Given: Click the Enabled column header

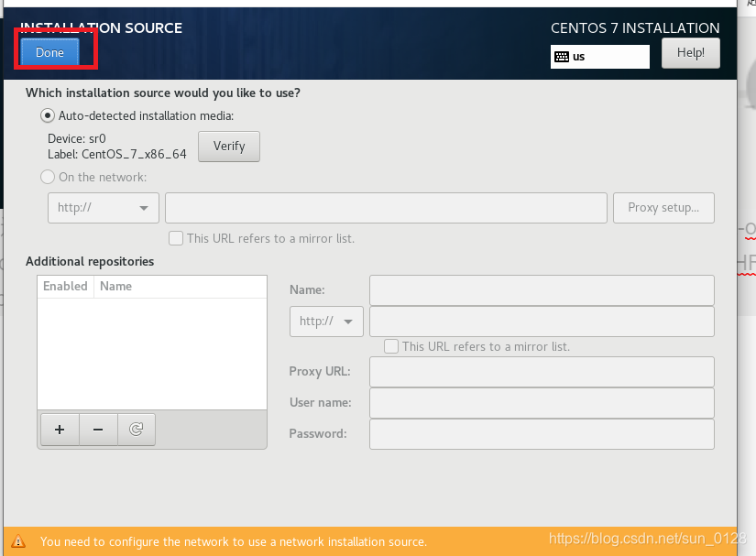Looking at the screenshot, I should point(65,286).
